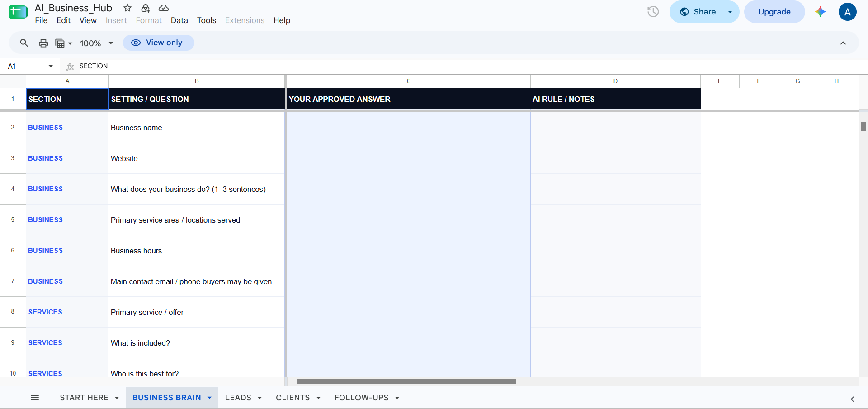This screenshot has height=409, width=868.
Task: Select the Business hours cell
Action: point(197,251)
